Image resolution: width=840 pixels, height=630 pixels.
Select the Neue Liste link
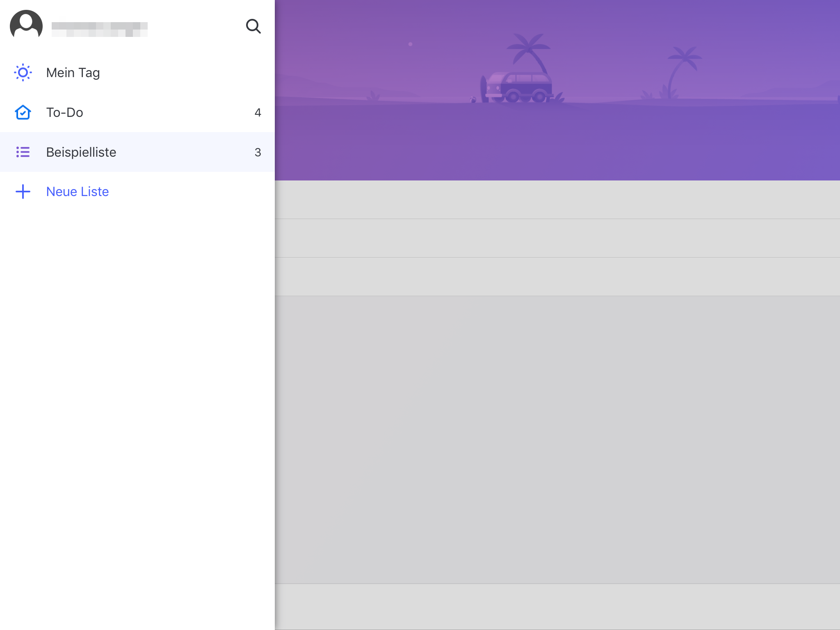(78, 192)
